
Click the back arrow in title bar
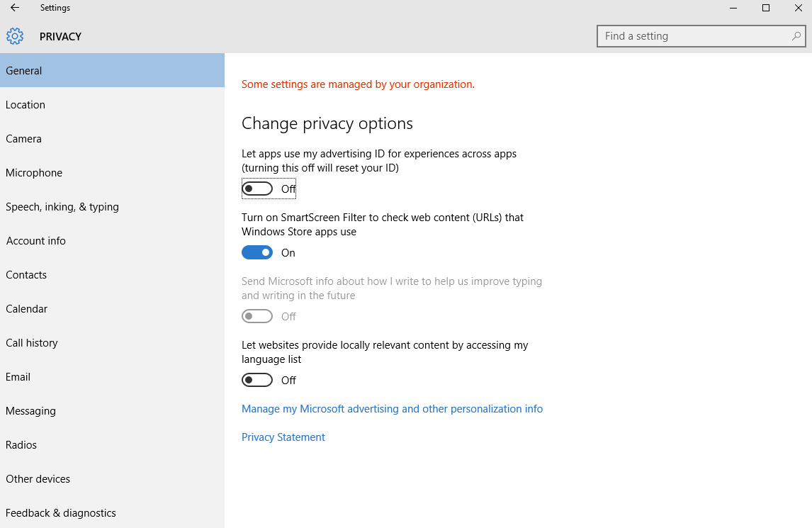coord(15,8)
